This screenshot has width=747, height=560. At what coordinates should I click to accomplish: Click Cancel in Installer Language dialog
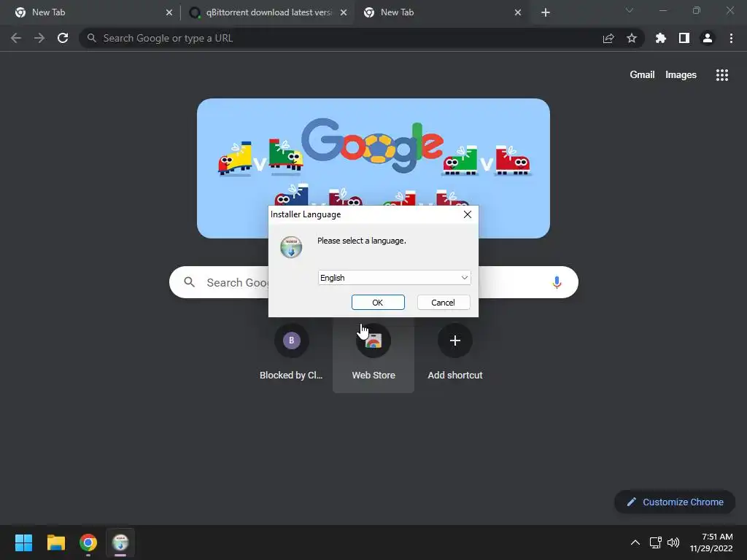[443, 303]
